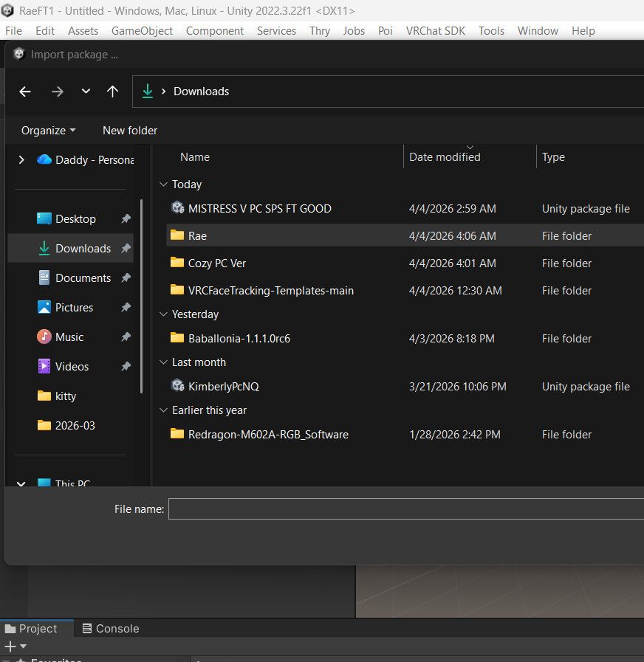644x662 pixels.
Task: Open the recent locations dropdown chevron
Action: tap(86, 92)
